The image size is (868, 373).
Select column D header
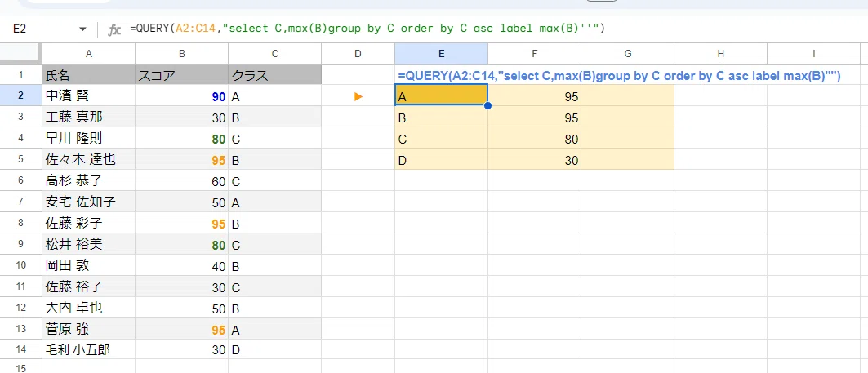(358, 54)
